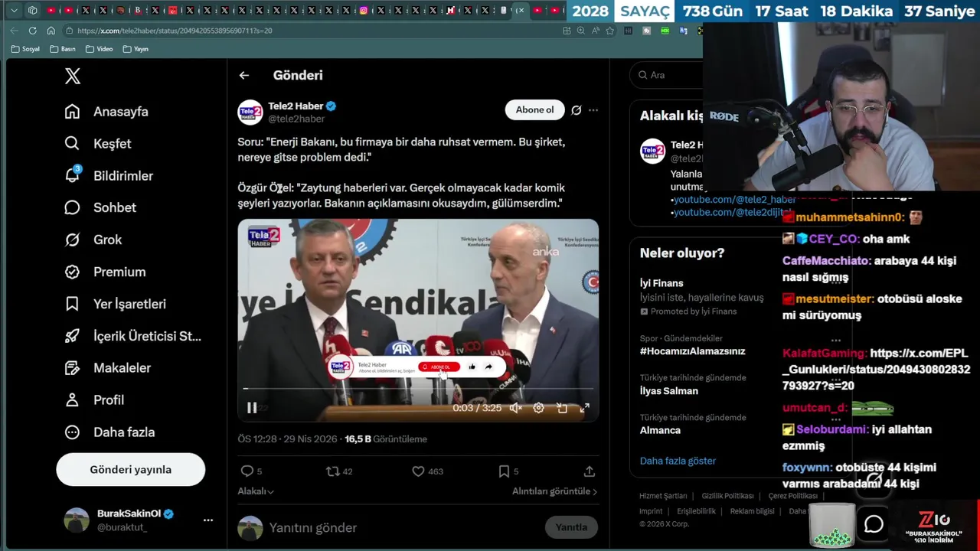Open Almanca trending topic
Image resolution: width=980 pixels, height=551 pixels.
(660, 430)
